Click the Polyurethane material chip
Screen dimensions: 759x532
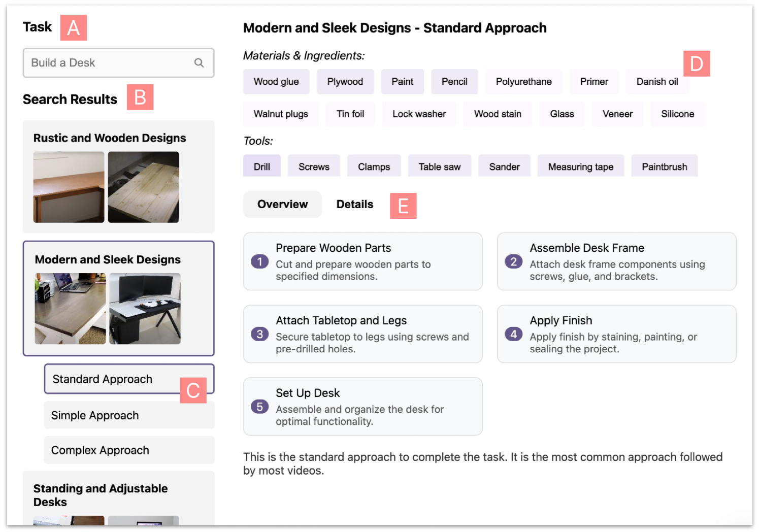pyautogui.click(x=524, y=82)
